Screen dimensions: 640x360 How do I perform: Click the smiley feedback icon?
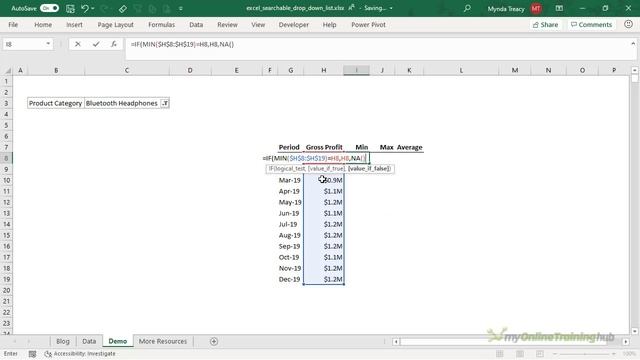pyautogui.click(x=629, y=24)
